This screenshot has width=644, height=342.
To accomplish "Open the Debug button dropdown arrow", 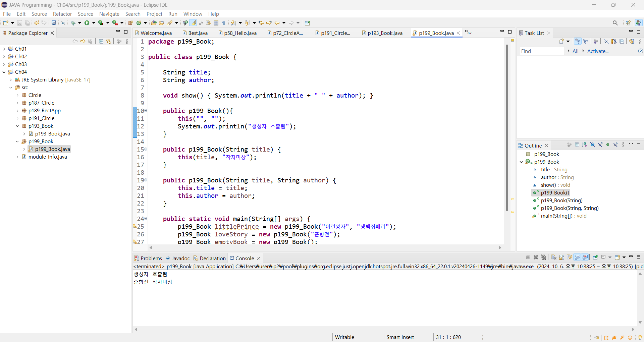I will 79,23.
